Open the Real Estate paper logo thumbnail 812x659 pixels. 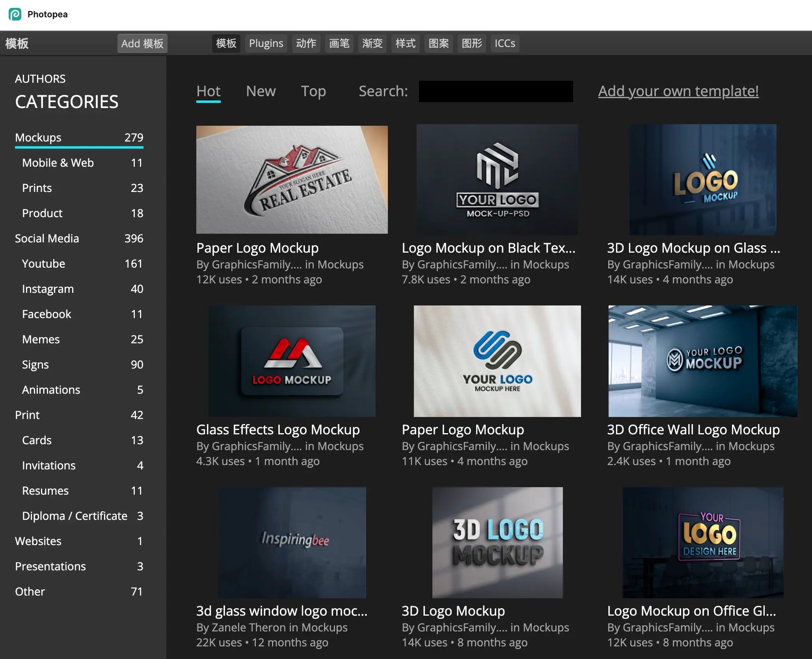[292, 180]
